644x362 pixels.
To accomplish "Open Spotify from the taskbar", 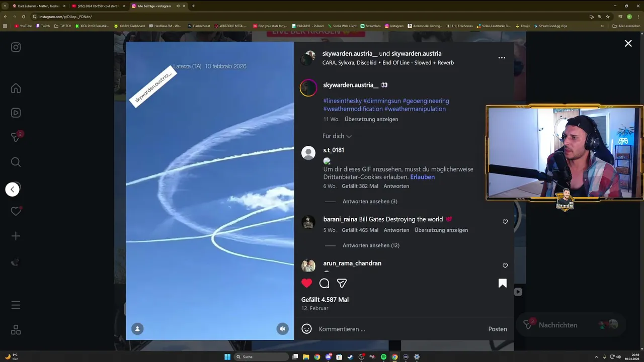I will [383, 357].
